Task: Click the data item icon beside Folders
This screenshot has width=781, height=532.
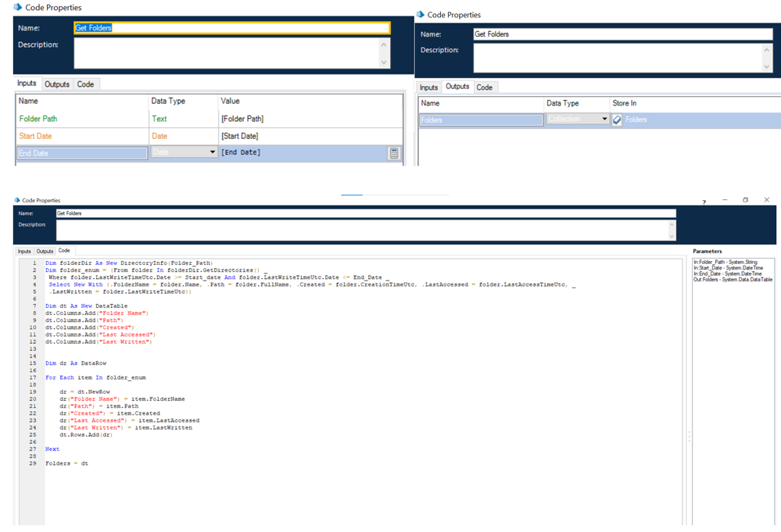Action: (618, 120)
